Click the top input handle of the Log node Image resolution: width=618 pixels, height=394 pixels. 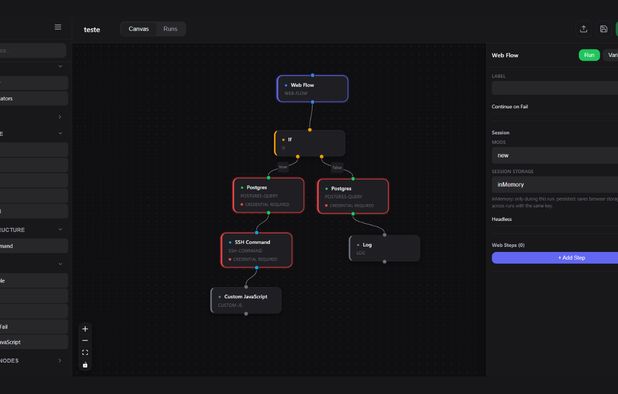coord(385,235)
